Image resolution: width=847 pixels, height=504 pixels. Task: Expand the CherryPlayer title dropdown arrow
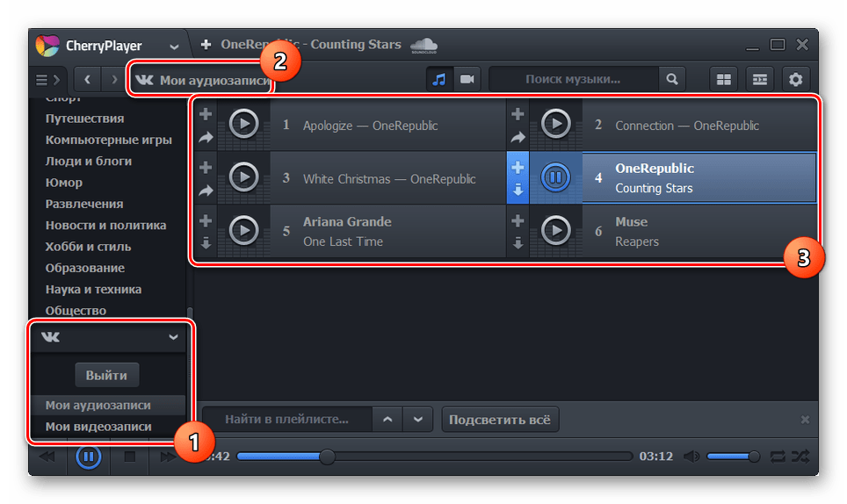[174, 47]
